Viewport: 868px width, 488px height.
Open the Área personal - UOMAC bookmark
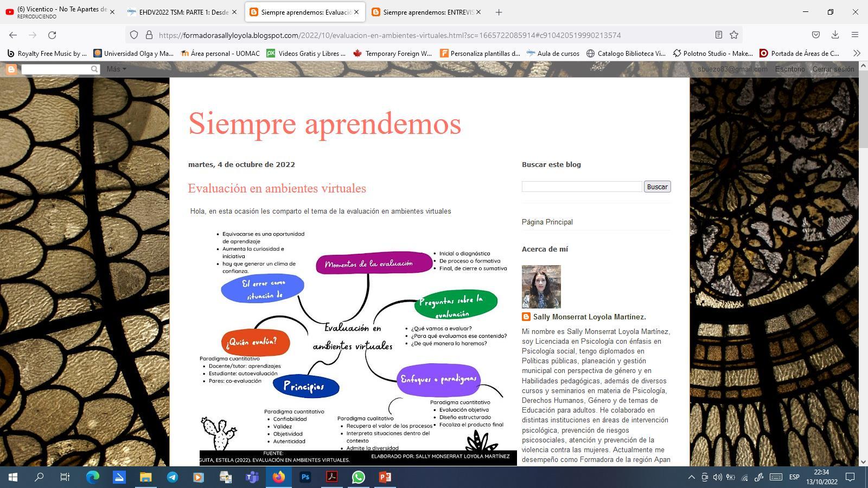click(x=220, y=53)
